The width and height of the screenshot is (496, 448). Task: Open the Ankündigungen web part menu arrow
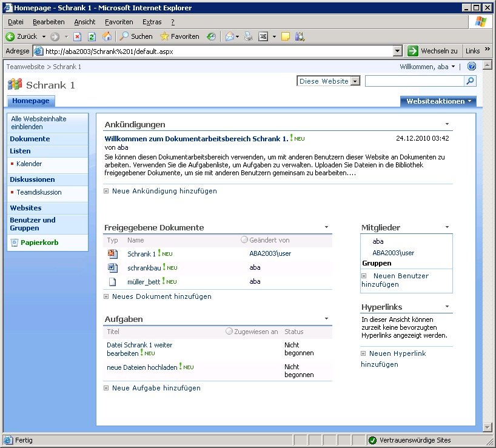[x=447, y=124]
